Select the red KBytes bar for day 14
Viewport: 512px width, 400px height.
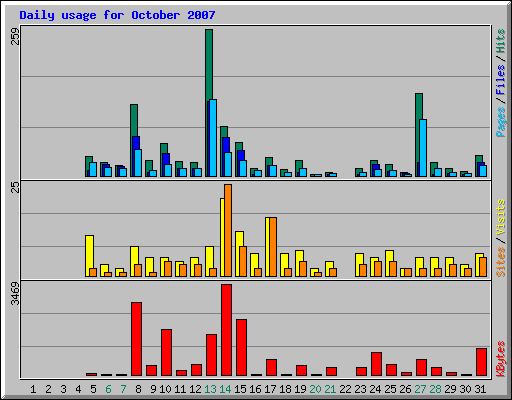[226, 330]
